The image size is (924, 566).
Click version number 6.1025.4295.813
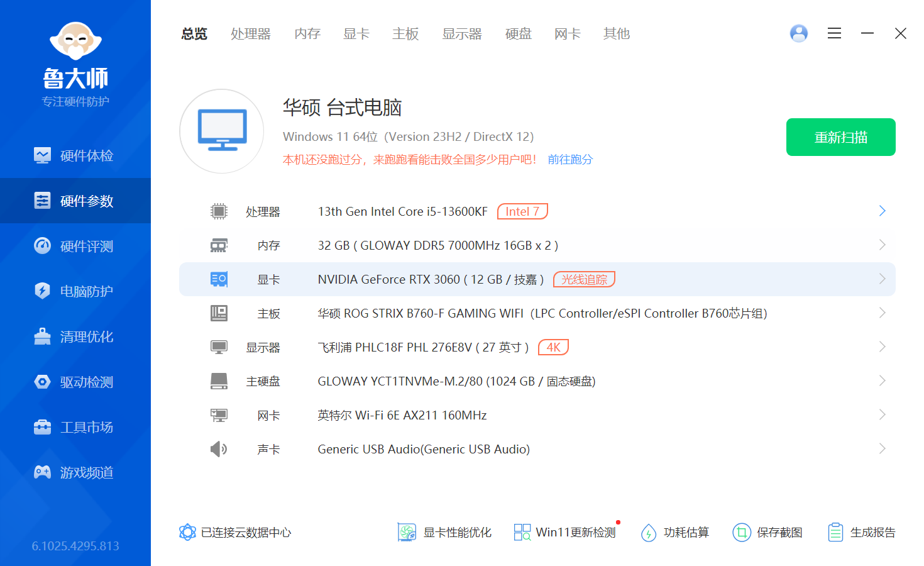tap(75, 546)
